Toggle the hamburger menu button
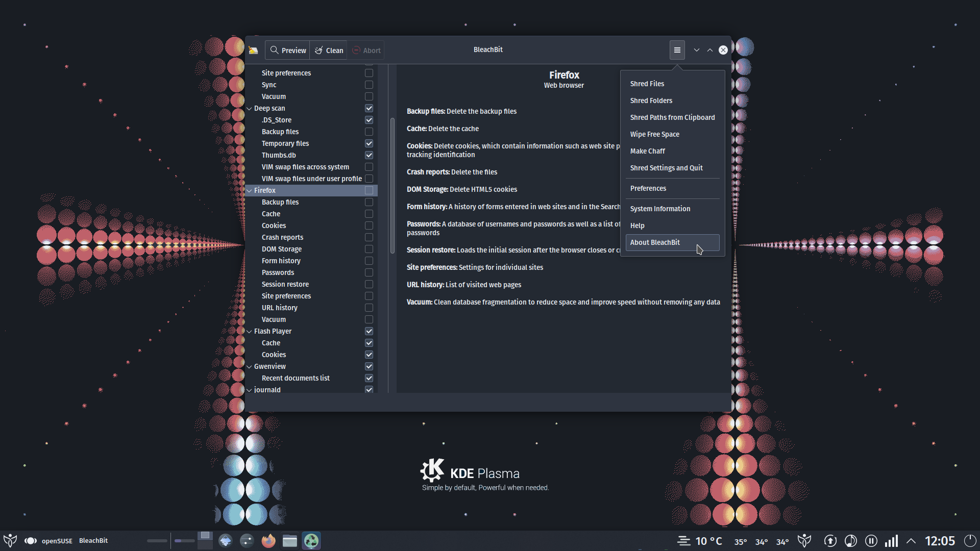 pyautogui.click(x=677, y=50)
